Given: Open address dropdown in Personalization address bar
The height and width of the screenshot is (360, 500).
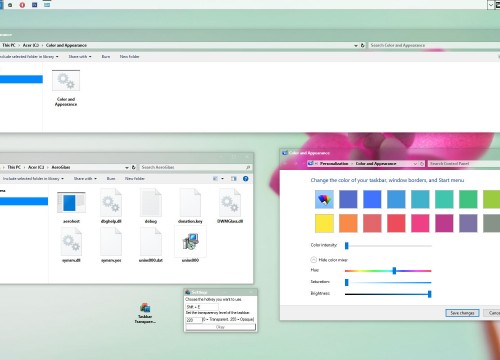Looking at the screenshot, I should 415,164.
